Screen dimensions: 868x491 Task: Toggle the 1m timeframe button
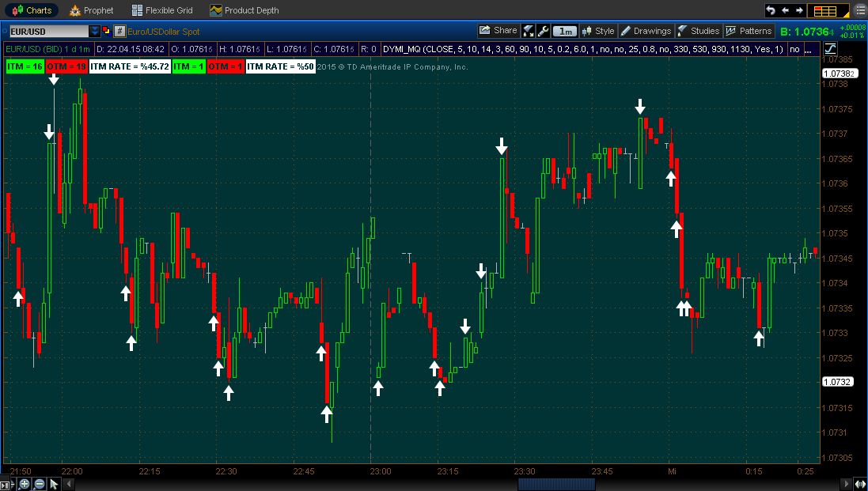(x=564, y=31)
